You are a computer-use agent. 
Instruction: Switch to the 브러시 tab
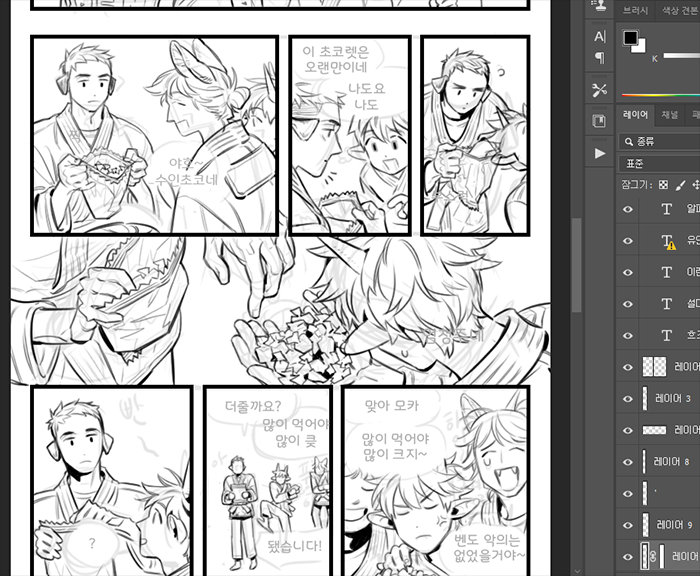coord(636,10)
